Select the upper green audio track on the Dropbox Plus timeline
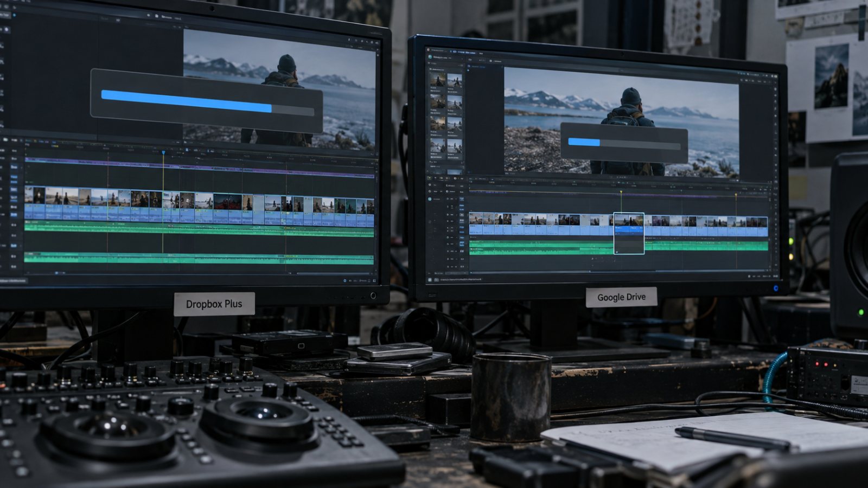The image size is (868, 488). point(200,230)
